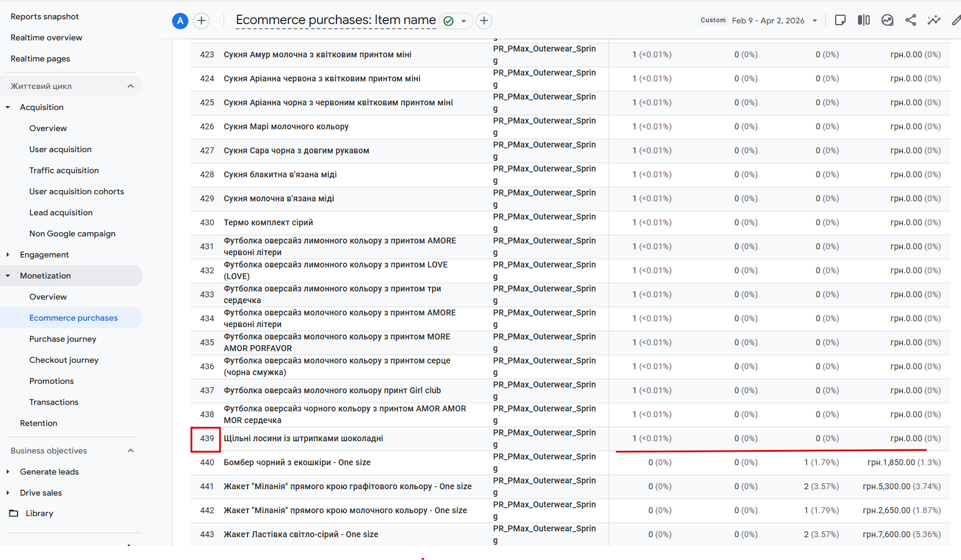The image size is (961, 560).
Task: Open the Retention report
Action: pyautogui.click(x=39, y=423)
